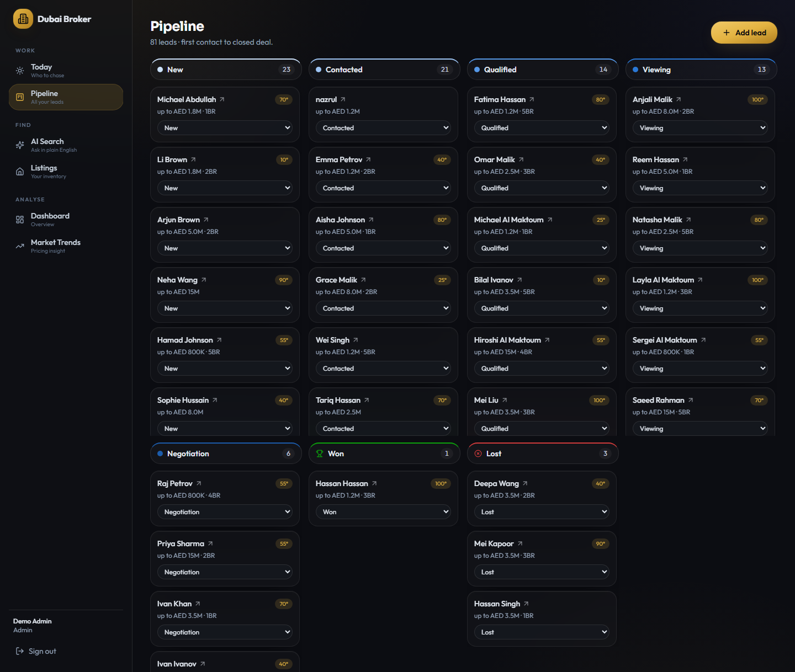Image resolution: width=795 pixels, height=672 pixels.
Task: Open nazrul lead via arrow icon
Action: [343, 99]
